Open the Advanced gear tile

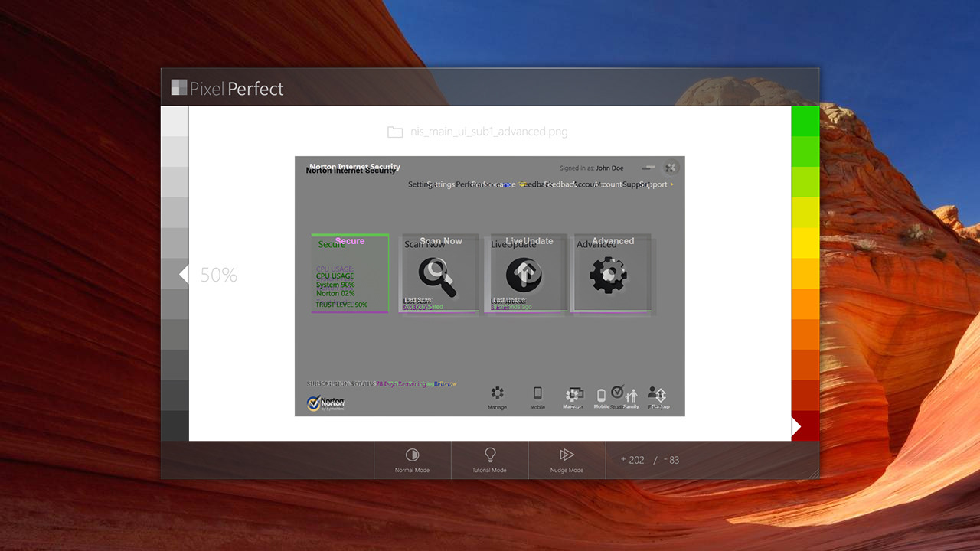tap(609, 275)
